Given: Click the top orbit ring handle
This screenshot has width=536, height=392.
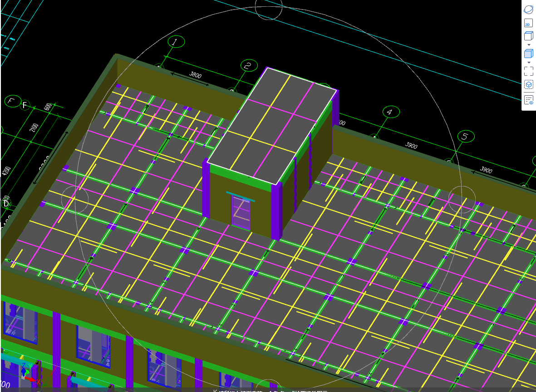Looking at the screenshot, I should (x=269, y=6).
